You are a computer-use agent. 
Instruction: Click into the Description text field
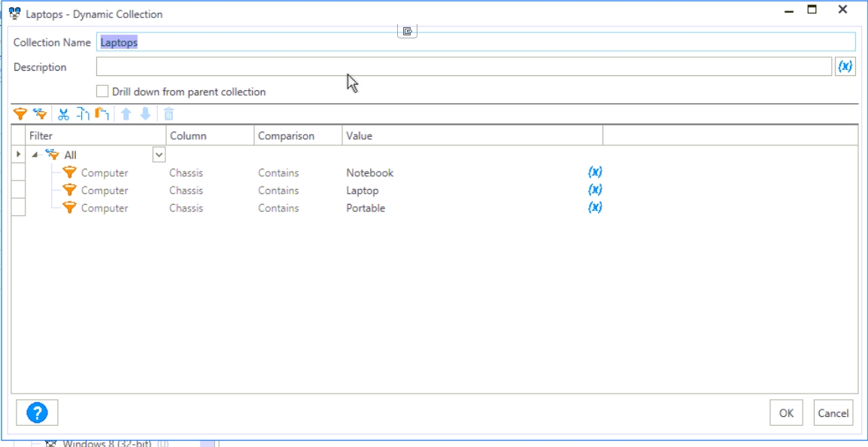[463, 67]
